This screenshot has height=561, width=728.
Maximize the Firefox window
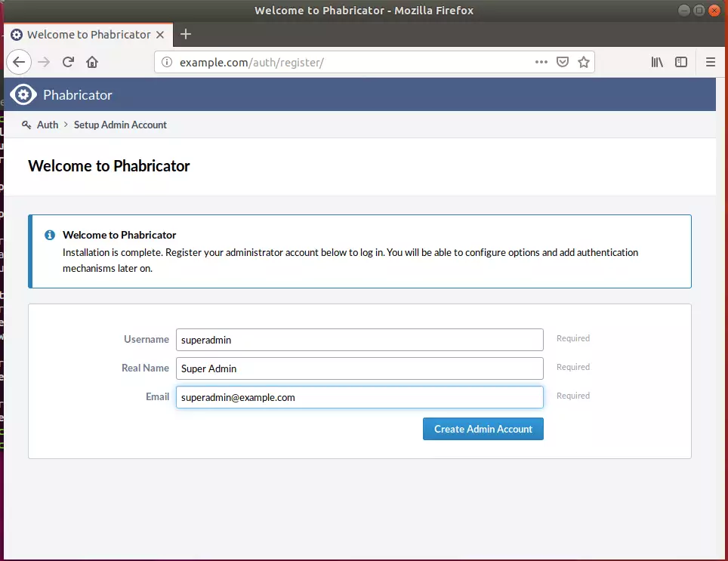(699, 11)
